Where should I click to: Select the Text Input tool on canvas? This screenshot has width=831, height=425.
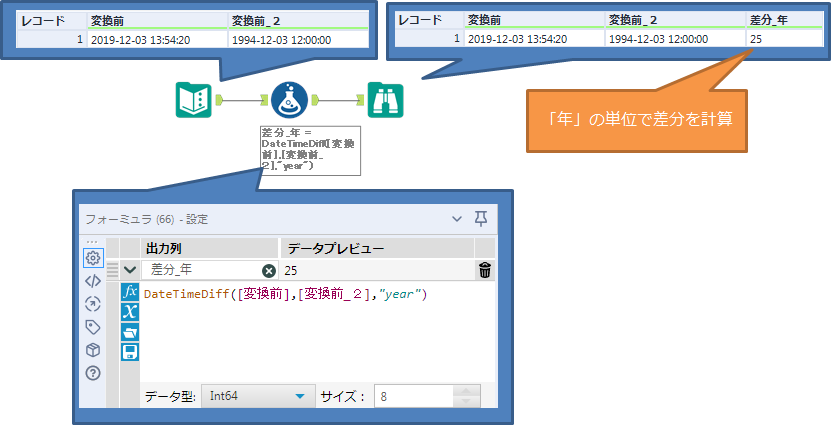[x=193, y=100]
